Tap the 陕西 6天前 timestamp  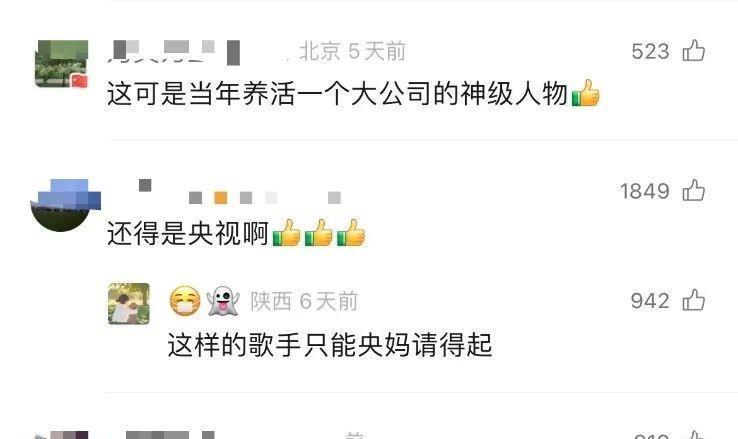pos(304,301)
